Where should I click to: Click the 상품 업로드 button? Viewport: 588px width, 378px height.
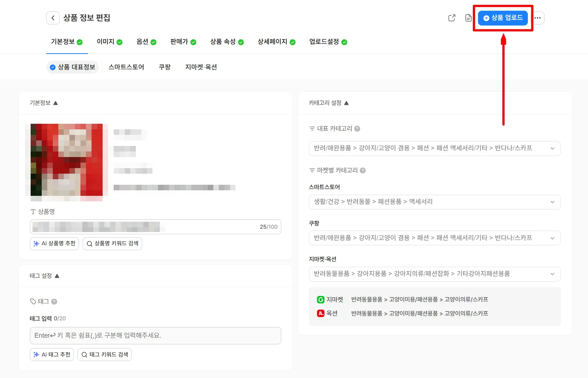(503, 18)
